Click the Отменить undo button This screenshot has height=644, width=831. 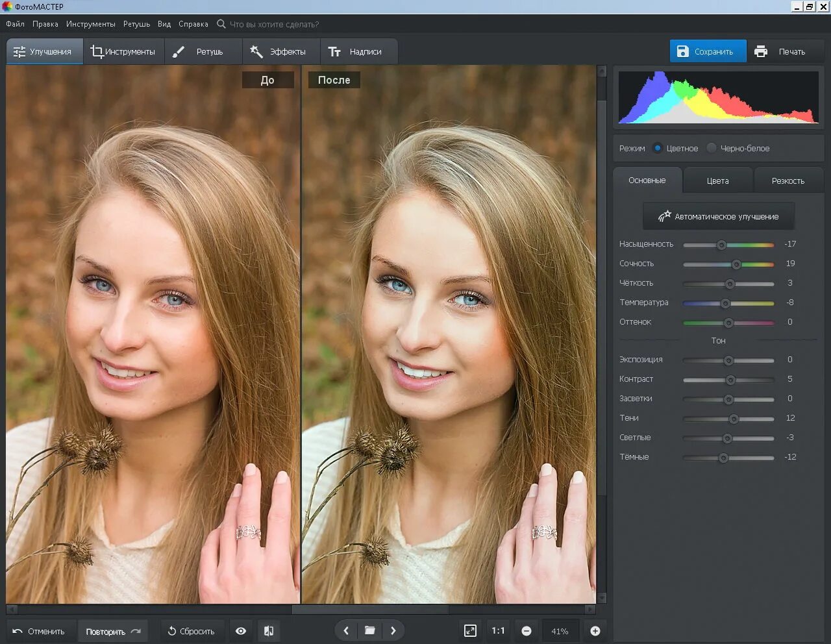coord(39,631)
